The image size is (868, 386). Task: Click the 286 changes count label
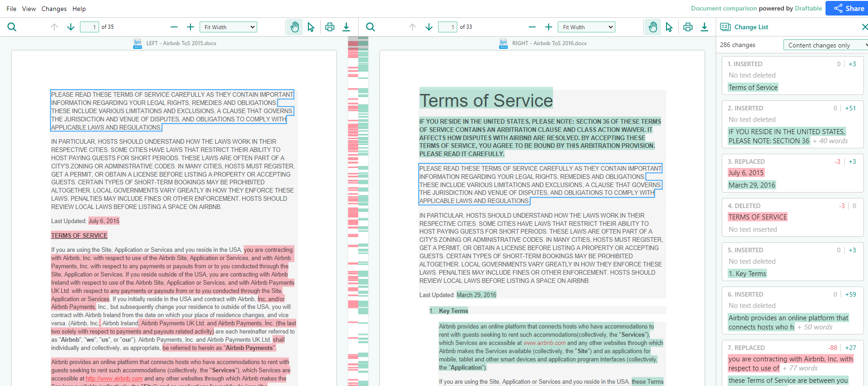pos(737,45)
